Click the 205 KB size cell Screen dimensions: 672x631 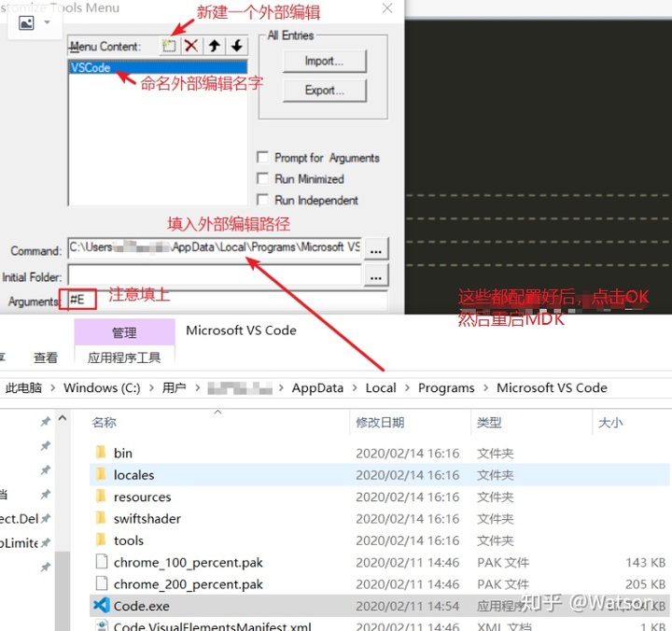coord(646,584)
